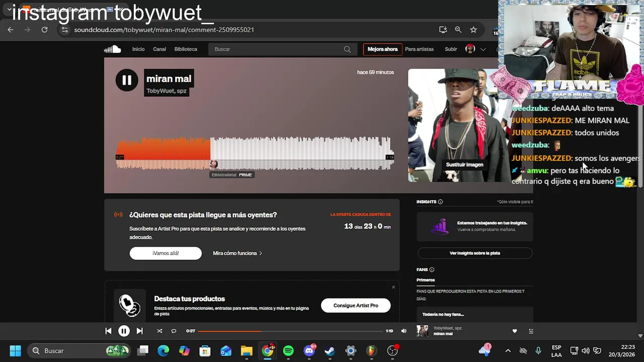
Task: Click the ¡Vamos allá! button
Action: click(x=166, y=253)
